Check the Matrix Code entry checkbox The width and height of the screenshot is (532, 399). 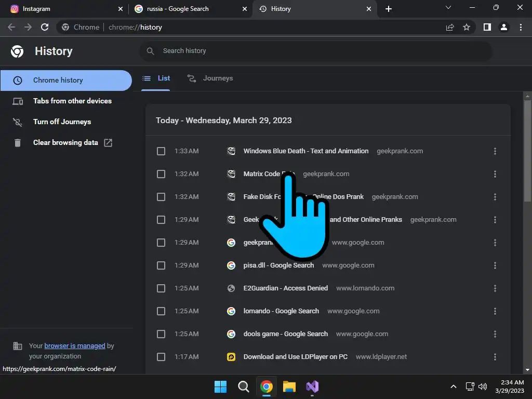(161, 174)
